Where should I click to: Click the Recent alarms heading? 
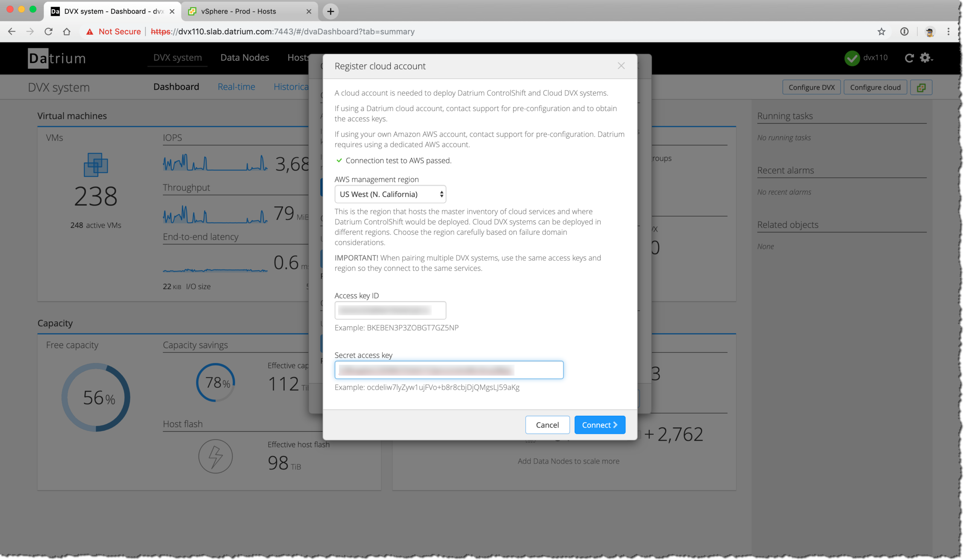[x=786, y=170]
